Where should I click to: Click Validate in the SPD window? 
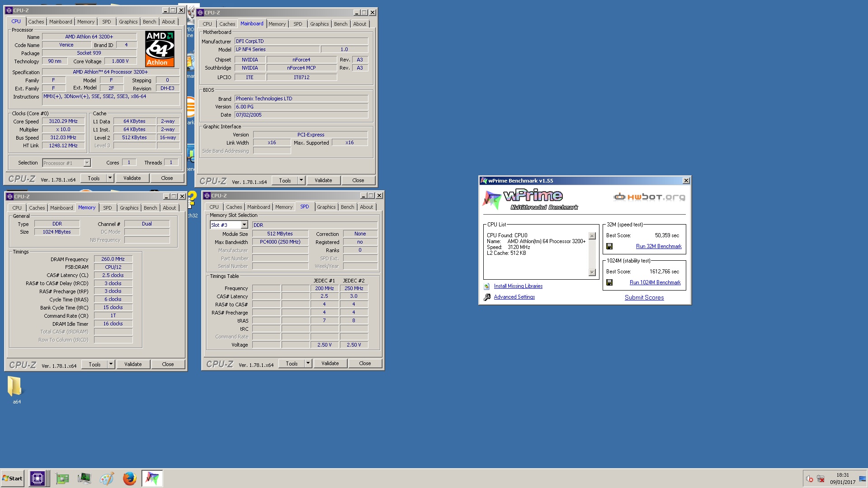(x=330, y=363)
